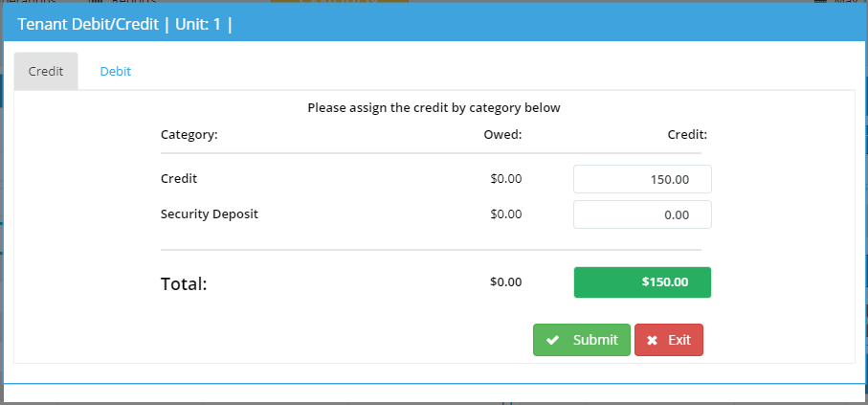Click the "Category:" column header
Viewport: 868px width, 405px height.
(189, 134)
